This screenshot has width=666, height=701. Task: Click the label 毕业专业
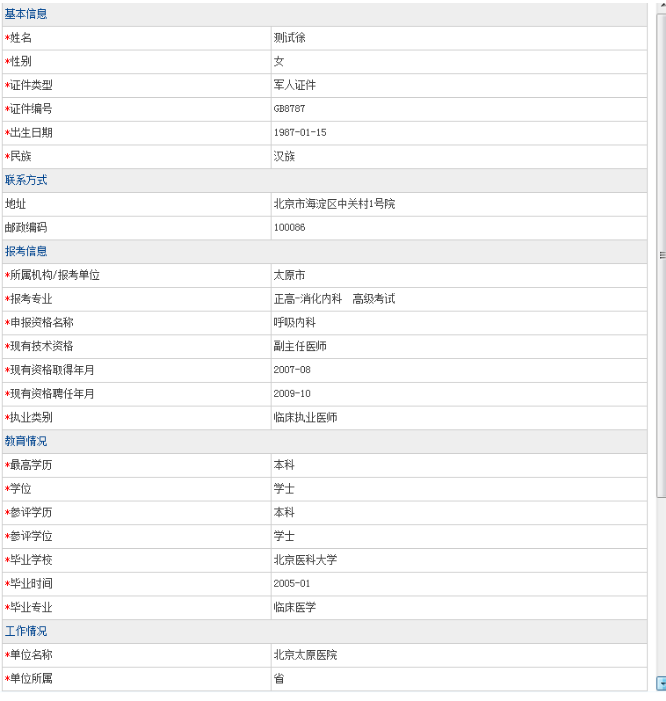pos(31,608)
